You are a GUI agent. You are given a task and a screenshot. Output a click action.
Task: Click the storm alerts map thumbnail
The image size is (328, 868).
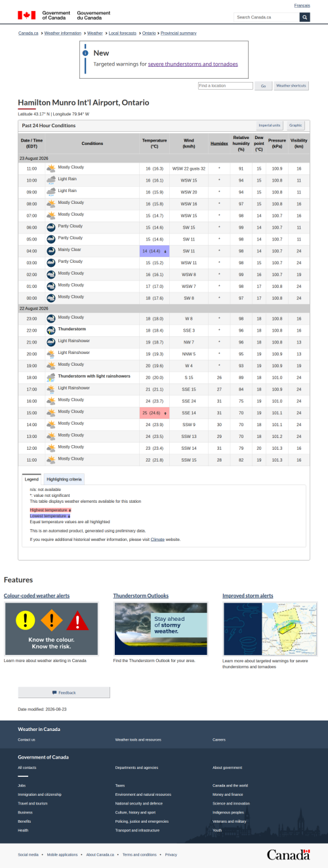click(x=270, y=629)
